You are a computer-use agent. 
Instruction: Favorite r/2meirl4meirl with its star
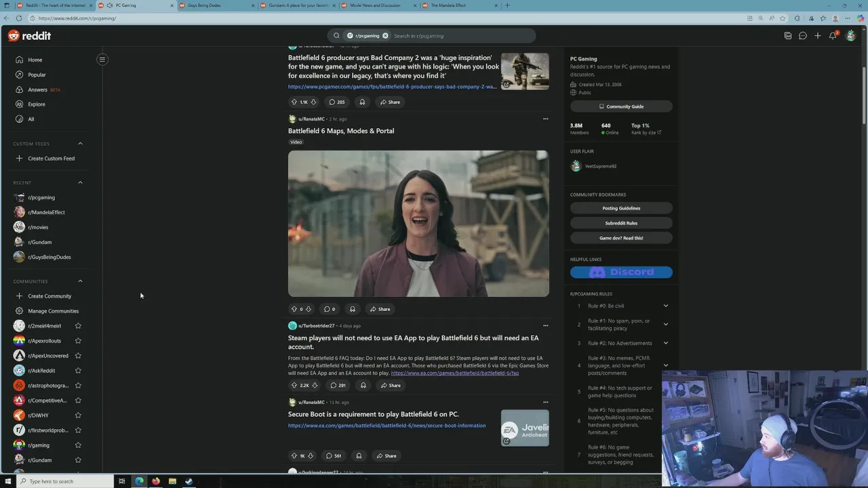coord(78,326)
